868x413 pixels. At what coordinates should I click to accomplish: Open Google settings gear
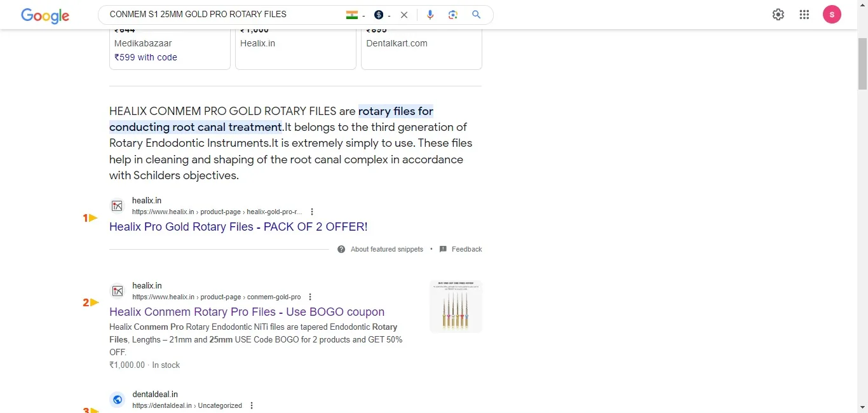tap(778, 15)
